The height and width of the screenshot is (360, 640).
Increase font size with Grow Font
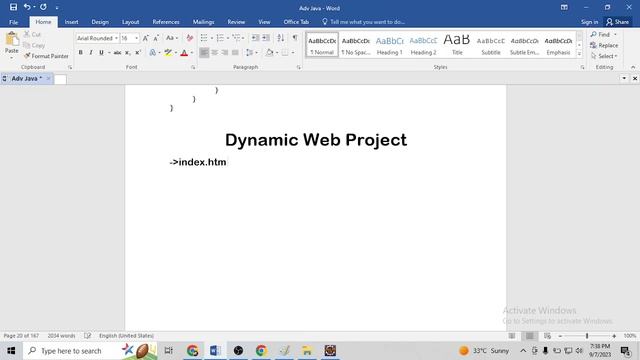pos(145,38)
